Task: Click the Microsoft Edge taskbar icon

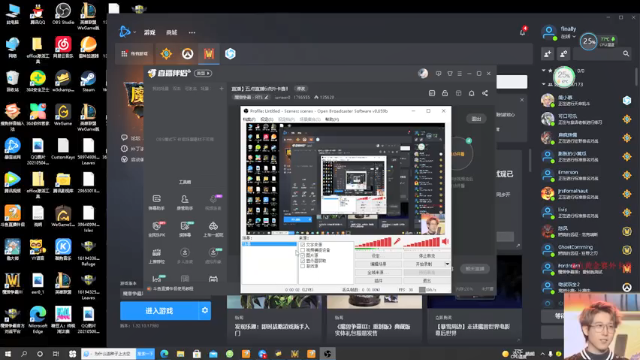Action: [164, 354]
